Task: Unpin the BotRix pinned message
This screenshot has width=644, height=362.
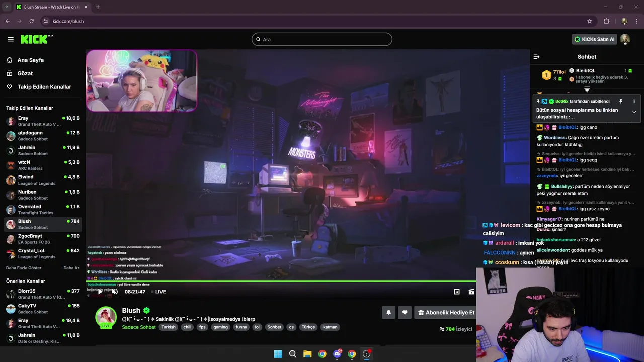Action: pyautogui.click(x=620, y=101)
